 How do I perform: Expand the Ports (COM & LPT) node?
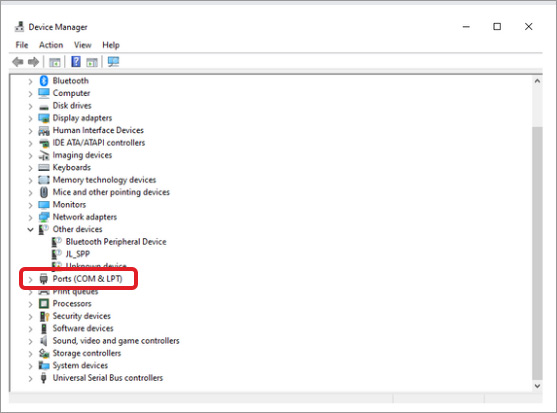click(x=30, y=279)
